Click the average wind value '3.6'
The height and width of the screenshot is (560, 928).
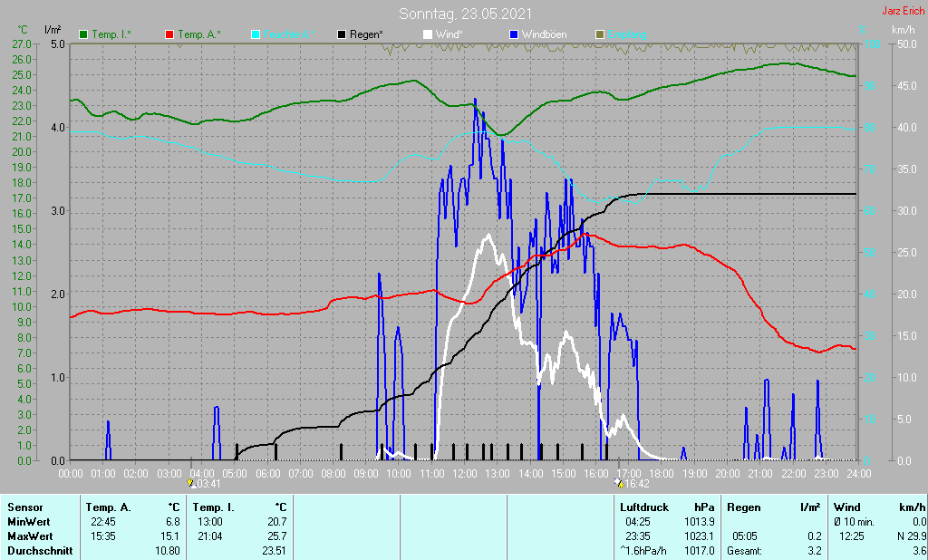919,551
